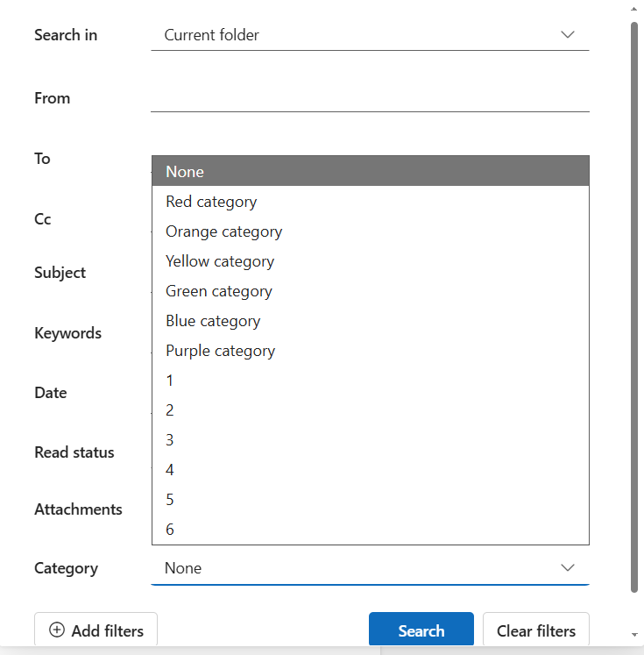Click the scrollbar down arrow

coord(634,635)
